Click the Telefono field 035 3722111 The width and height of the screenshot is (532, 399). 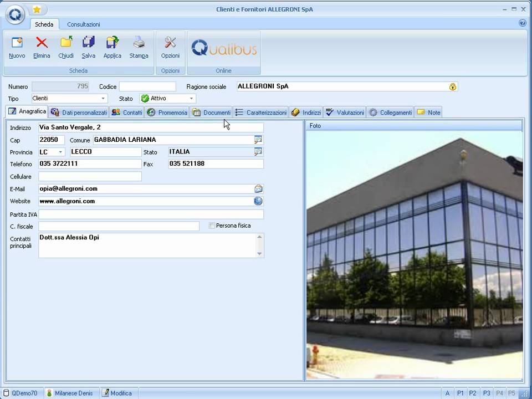[x=90, y=164]
